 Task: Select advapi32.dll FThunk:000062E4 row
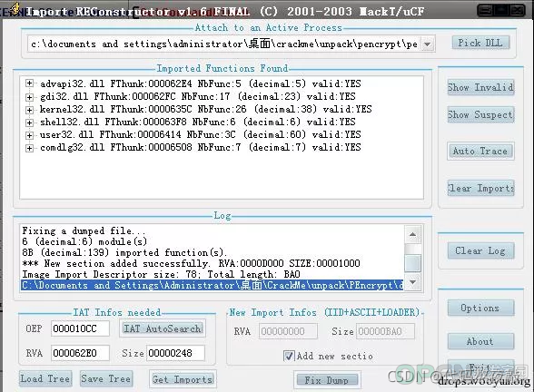(x=200, y=83)
